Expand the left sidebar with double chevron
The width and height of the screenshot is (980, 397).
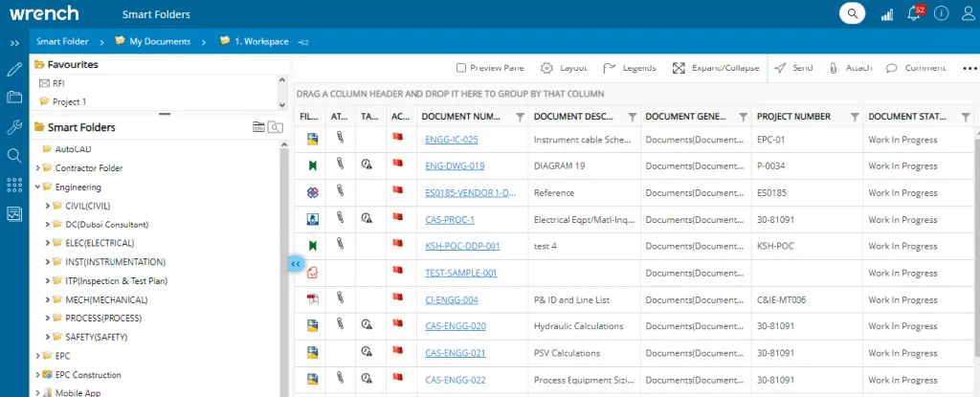click(x=14, y=42)
